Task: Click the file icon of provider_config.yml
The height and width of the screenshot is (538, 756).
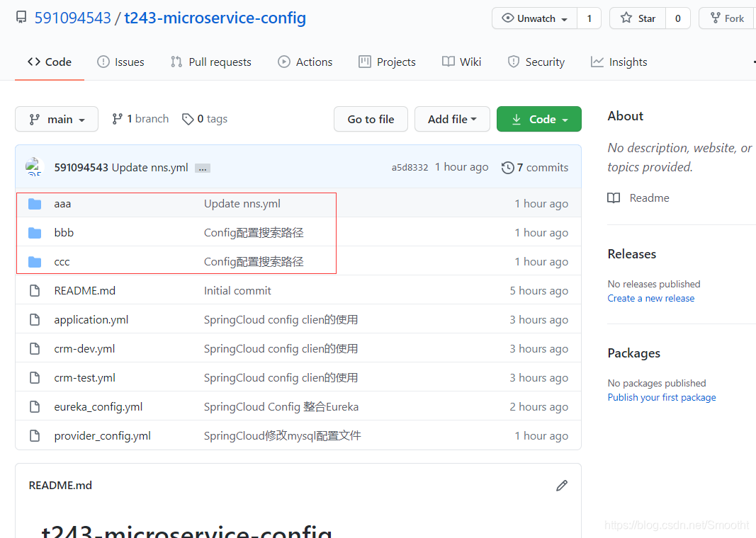Action: click(x=35, y=436)
